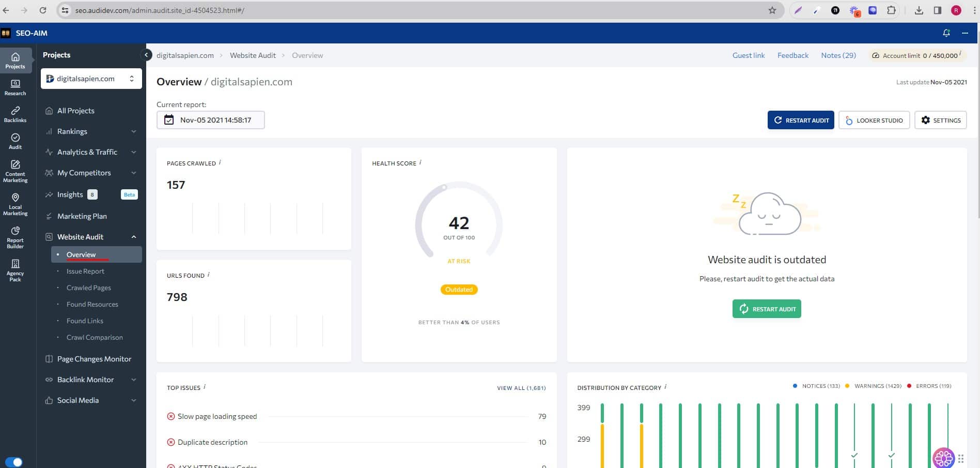Click the calendar icon in report date

coord(169,120)
